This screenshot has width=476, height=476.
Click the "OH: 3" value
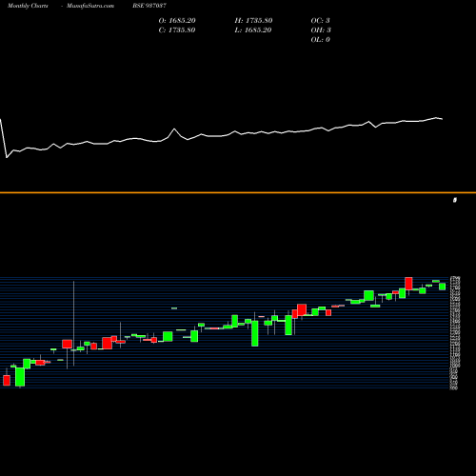click(x=321, y=30)
